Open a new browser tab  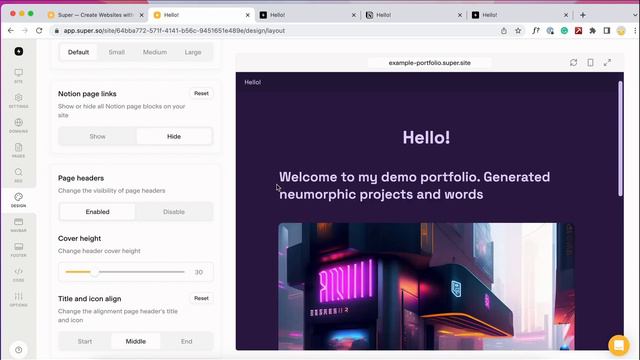[x=583, y=15]
